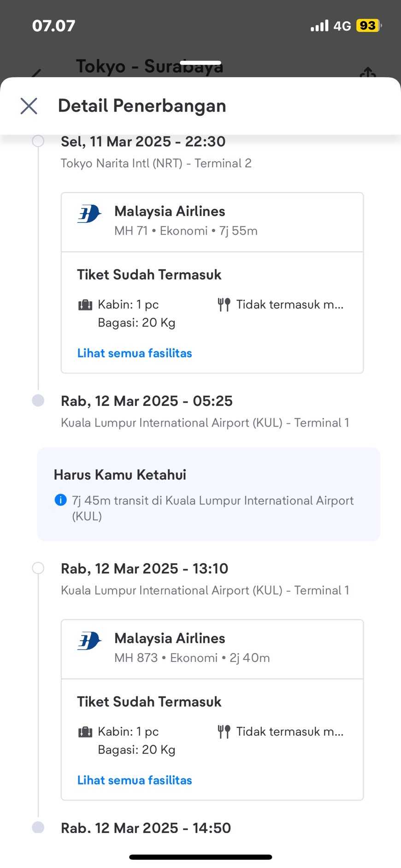Tap the truncated 'Tidak termasuk m...' text for MH 873
This screenshot has height=868, width=401.
[290, 732]
